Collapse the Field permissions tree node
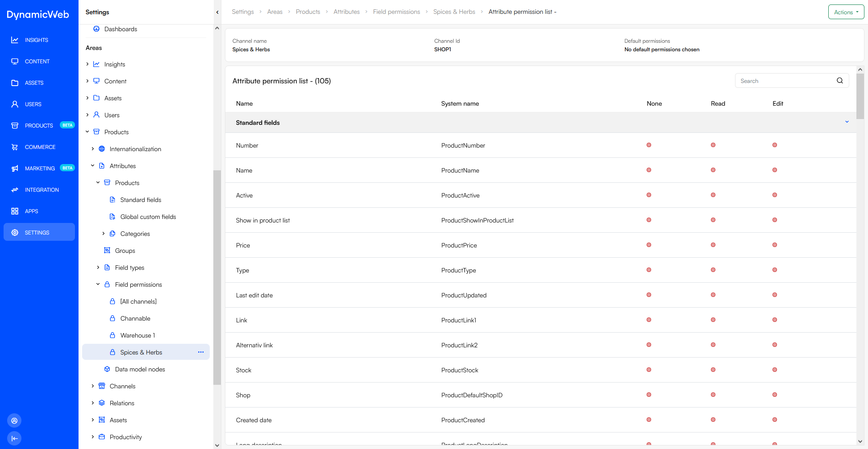This screenshot has height=449, width=868. click(x=98, y=284)
